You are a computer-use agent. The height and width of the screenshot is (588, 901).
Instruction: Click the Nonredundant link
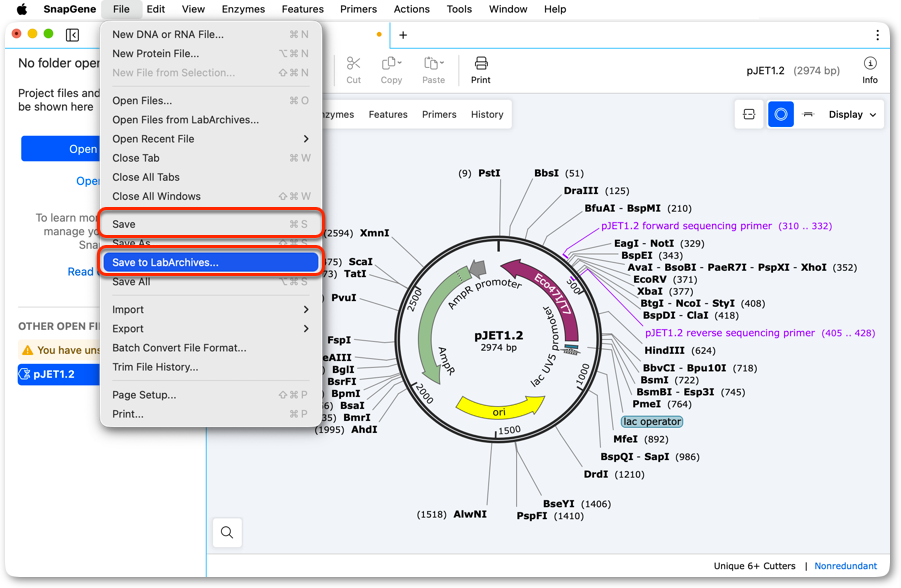pyautogui.click(x=845, y=566)
